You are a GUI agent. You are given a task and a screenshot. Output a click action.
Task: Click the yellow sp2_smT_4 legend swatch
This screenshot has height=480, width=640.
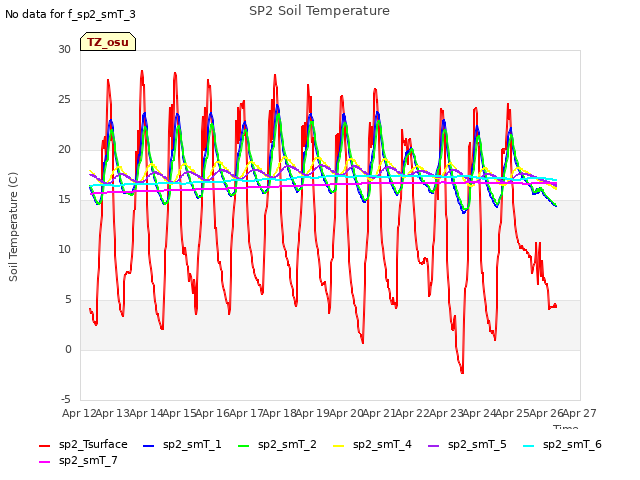[x=339, y=446]
